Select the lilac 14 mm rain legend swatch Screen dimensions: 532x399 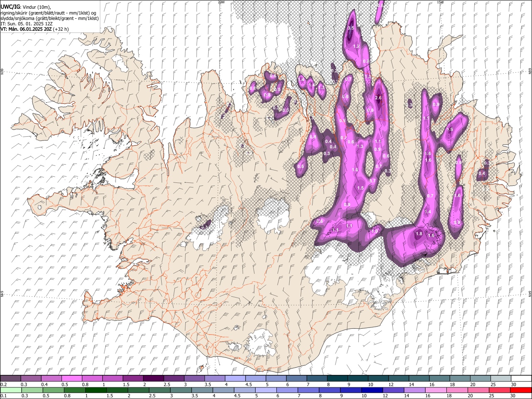pos(414,390)
